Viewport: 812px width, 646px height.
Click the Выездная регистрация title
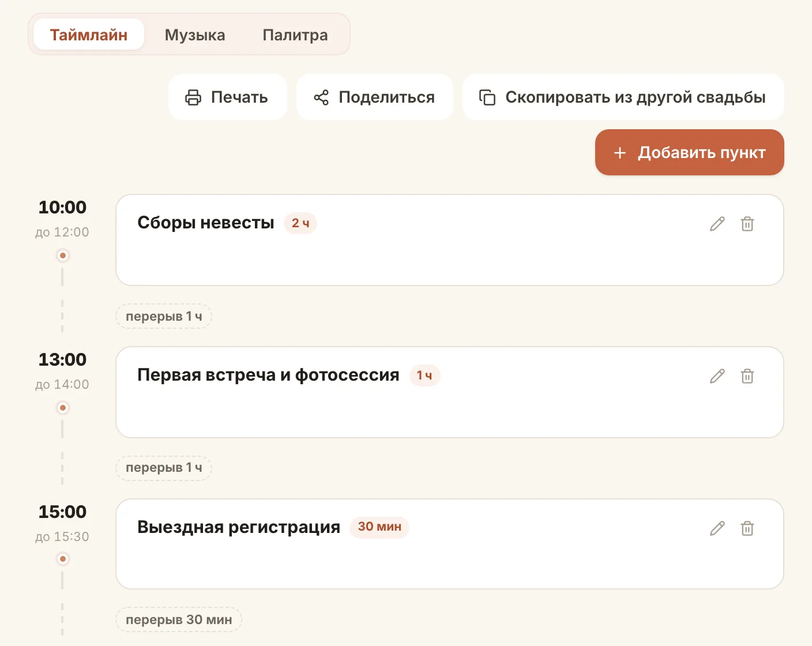pyautogui.click(x=239, y=527)
